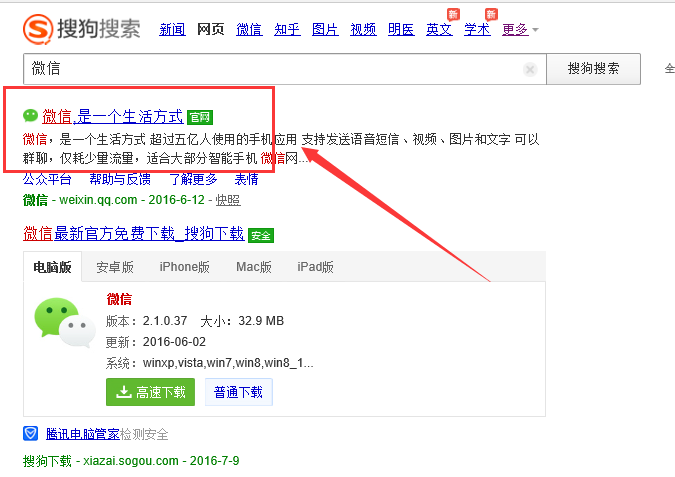Click the 更新: 2016-06-02 text
Screen dimensions: 675x477
[156, 342]
